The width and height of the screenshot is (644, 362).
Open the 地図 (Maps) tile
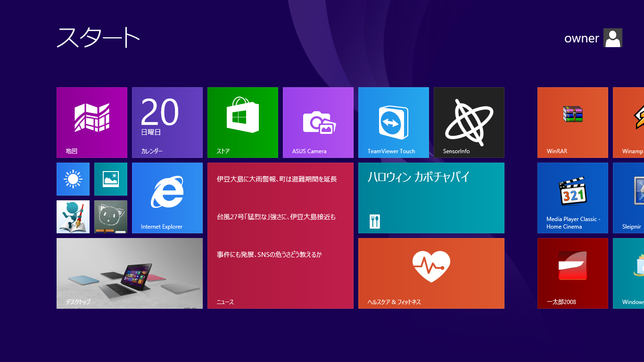coord(92,123)
